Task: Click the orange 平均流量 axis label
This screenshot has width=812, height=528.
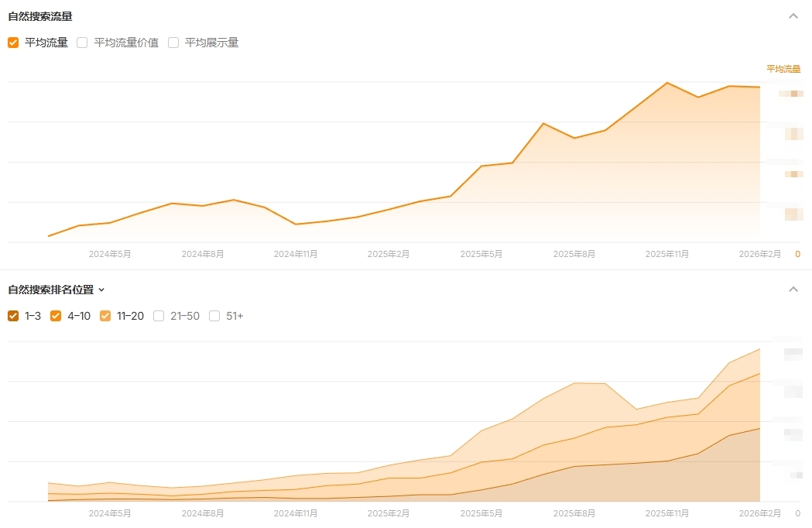Action: [783, 69]
